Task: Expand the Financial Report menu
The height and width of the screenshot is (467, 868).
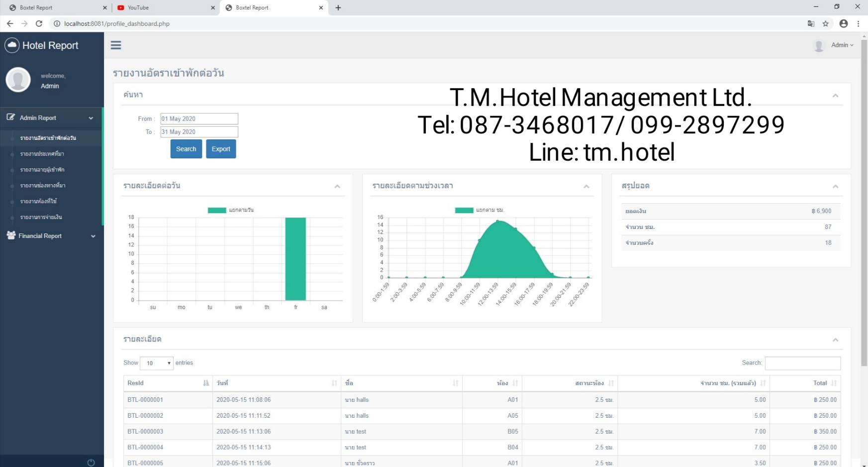Action: (51, 236)
